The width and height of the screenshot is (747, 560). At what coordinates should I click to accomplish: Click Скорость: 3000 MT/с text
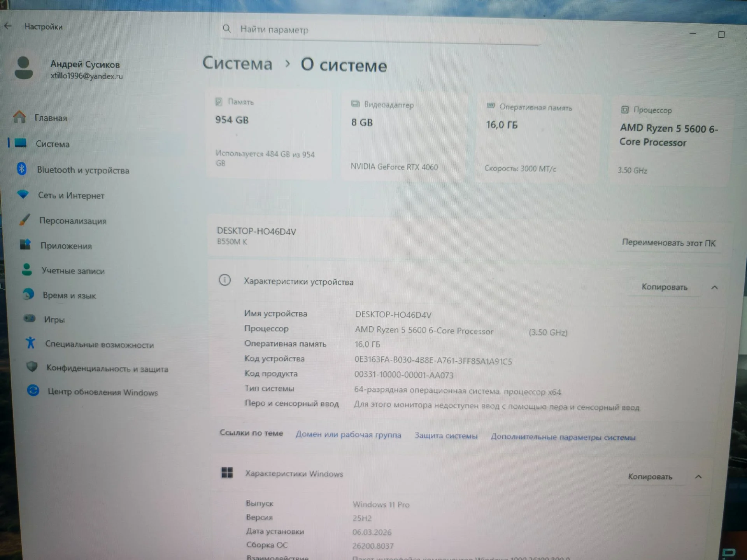(x=520, y=168)
